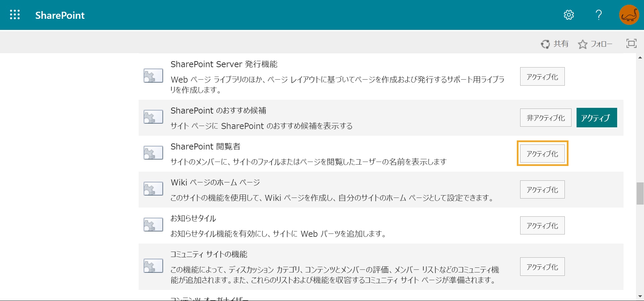Click the 共有 share button
Image resolution: width=644 pixels, height=301 pixels.
click(555, 44)
